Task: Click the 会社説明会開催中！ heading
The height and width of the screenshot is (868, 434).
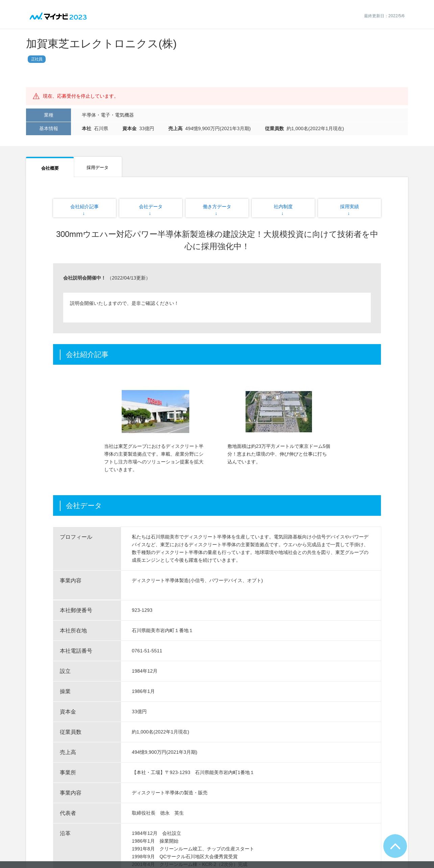Action: [85, 278]
